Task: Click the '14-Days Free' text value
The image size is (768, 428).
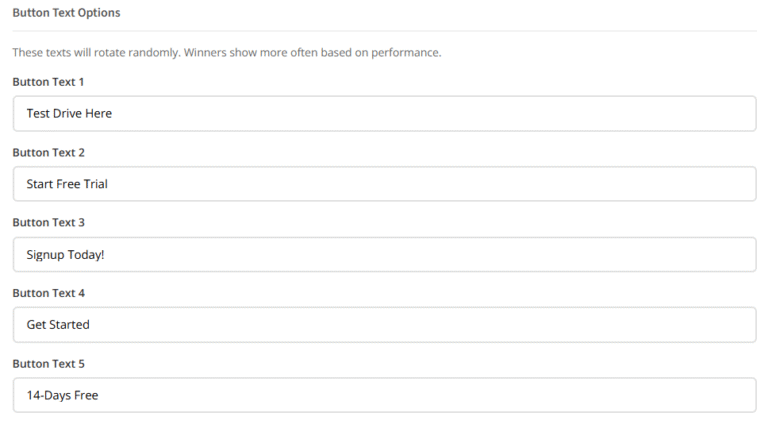Action: [x=62, y=395]
